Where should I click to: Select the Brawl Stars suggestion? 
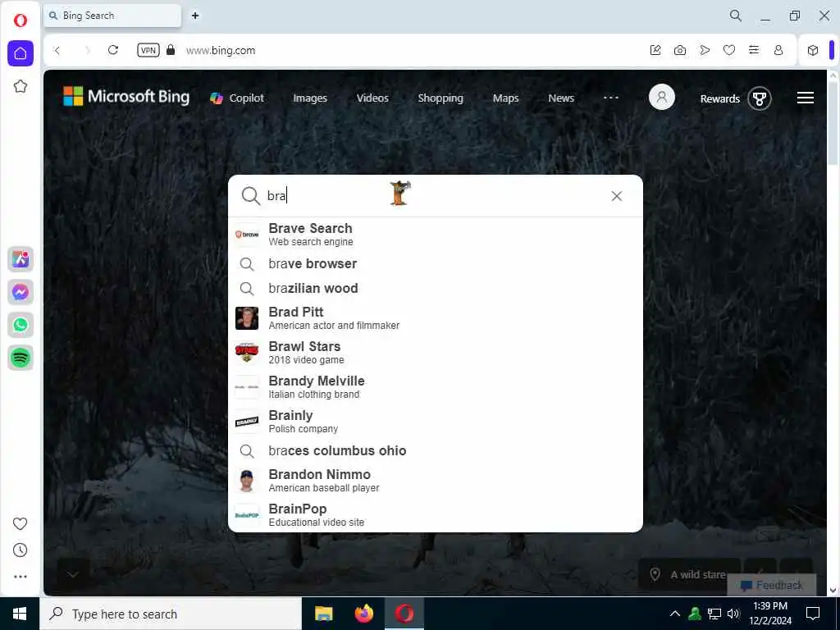click(x=435, y=353)
